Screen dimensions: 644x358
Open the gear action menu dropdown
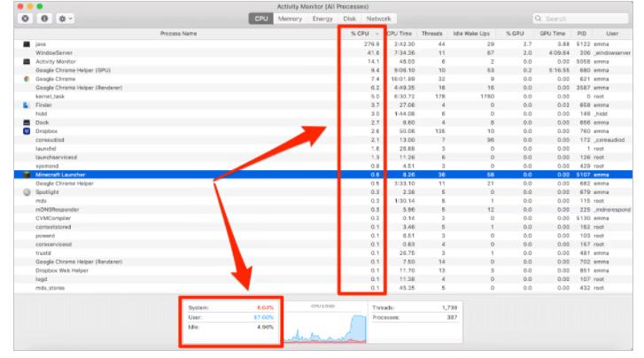click(x=65, y=19)
